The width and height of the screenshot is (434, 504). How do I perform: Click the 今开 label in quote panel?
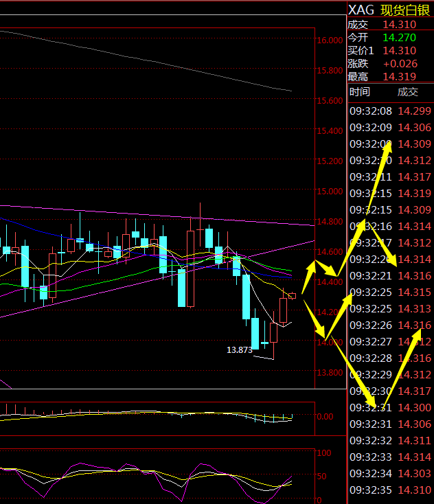[358, 38]
